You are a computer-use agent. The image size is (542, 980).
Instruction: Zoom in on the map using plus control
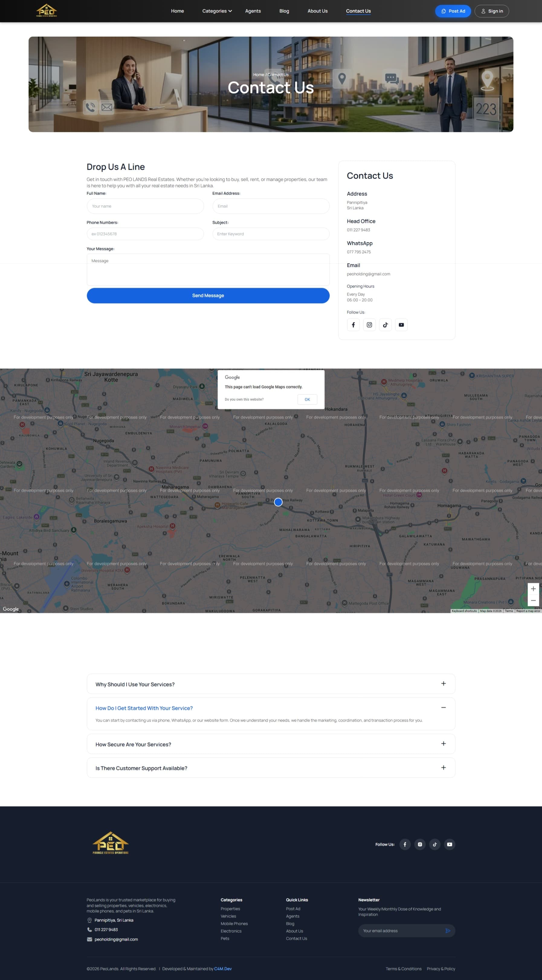pos(533,589)
